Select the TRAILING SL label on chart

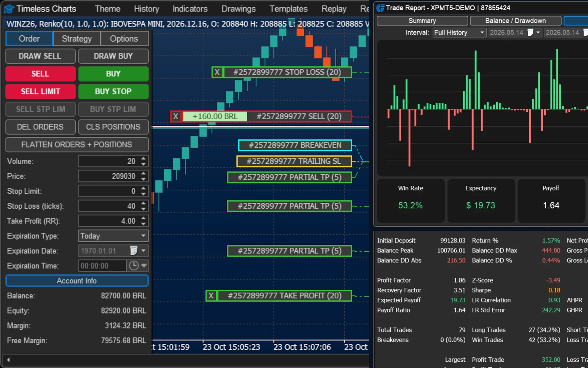pos(294,161)
